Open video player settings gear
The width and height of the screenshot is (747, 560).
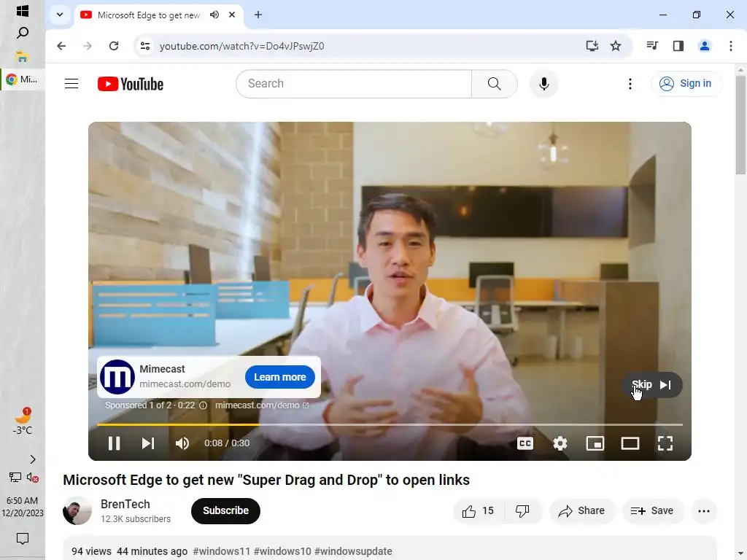pyautogui.click(x=560, y=443)
